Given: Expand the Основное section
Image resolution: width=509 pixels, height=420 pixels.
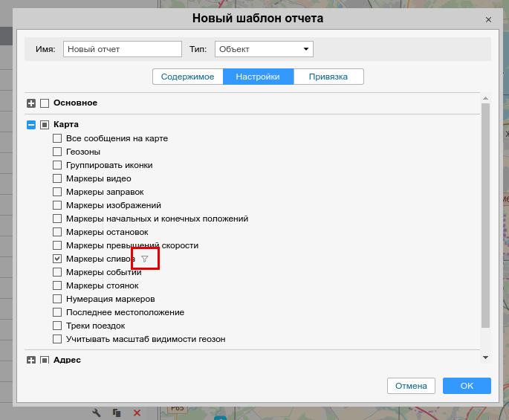Looking at the screenshot, I should (x=31, y=103).
